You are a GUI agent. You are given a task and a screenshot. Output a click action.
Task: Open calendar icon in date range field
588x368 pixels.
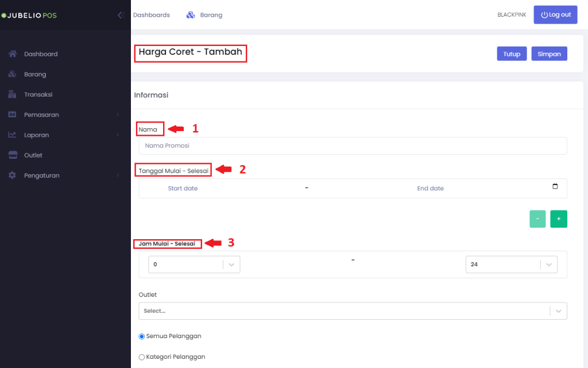555,186
